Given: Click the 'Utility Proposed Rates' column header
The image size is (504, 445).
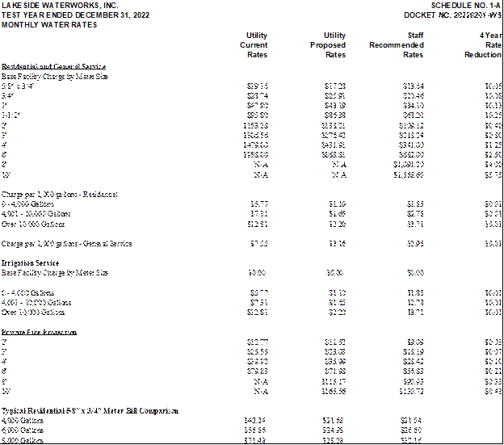Looking at the screenshot, I should tap(328, 45).
